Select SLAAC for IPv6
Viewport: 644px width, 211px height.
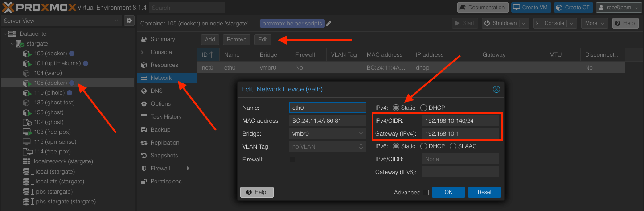click(453, 146)
